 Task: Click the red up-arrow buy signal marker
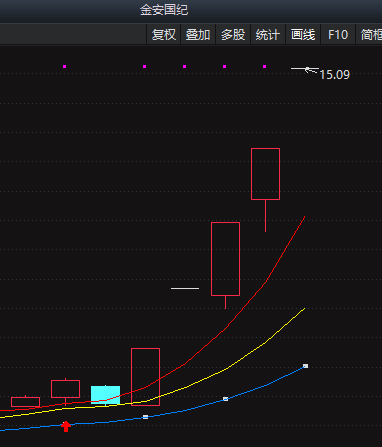66,426
